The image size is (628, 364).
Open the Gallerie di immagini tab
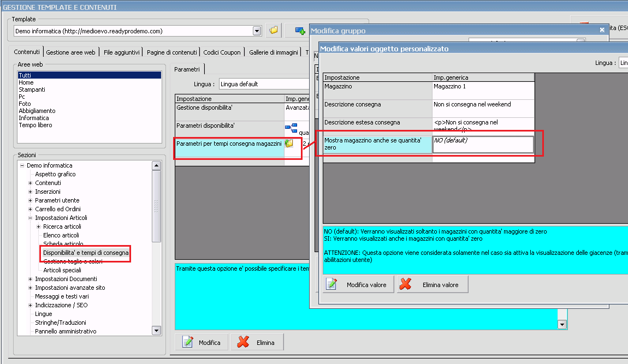274,52
